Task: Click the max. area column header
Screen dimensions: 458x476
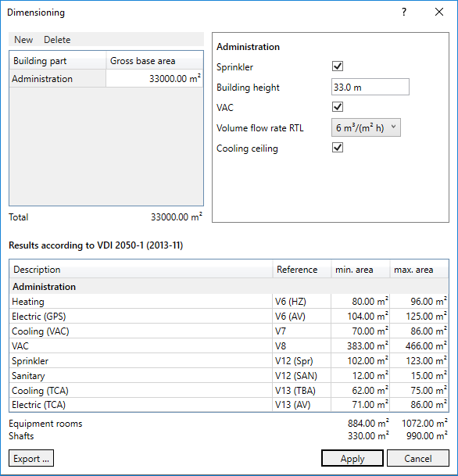Action: tap(419, 270)
